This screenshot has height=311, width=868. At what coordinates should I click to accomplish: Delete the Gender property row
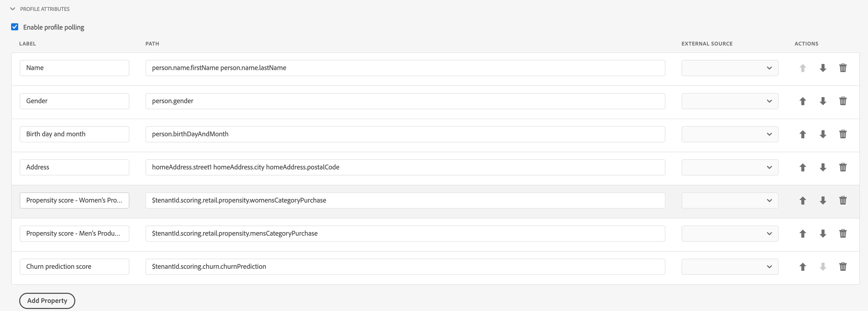coord(843,101)
